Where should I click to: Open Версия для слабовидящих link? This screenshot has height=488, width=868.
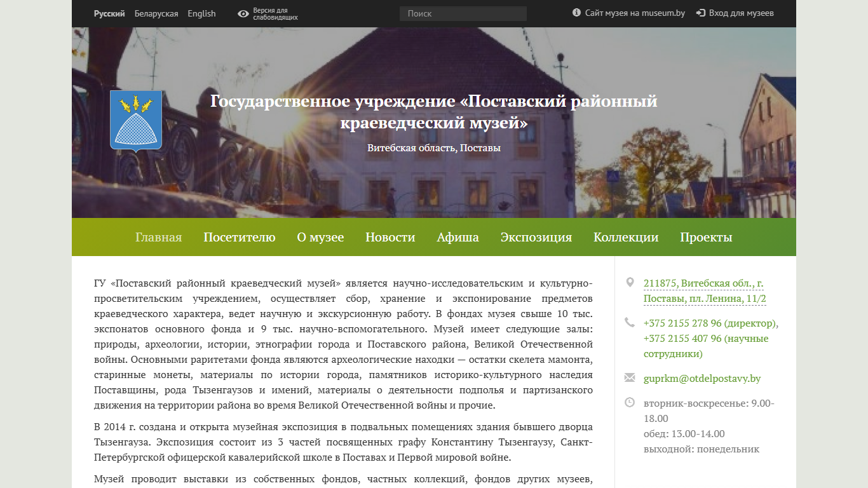275,14
